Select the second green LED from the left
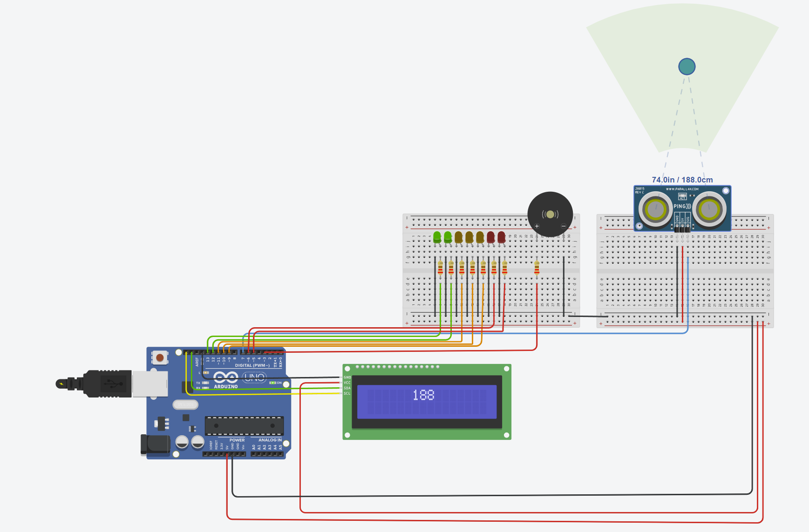This screenshot has height=532, width=809. 448,237
